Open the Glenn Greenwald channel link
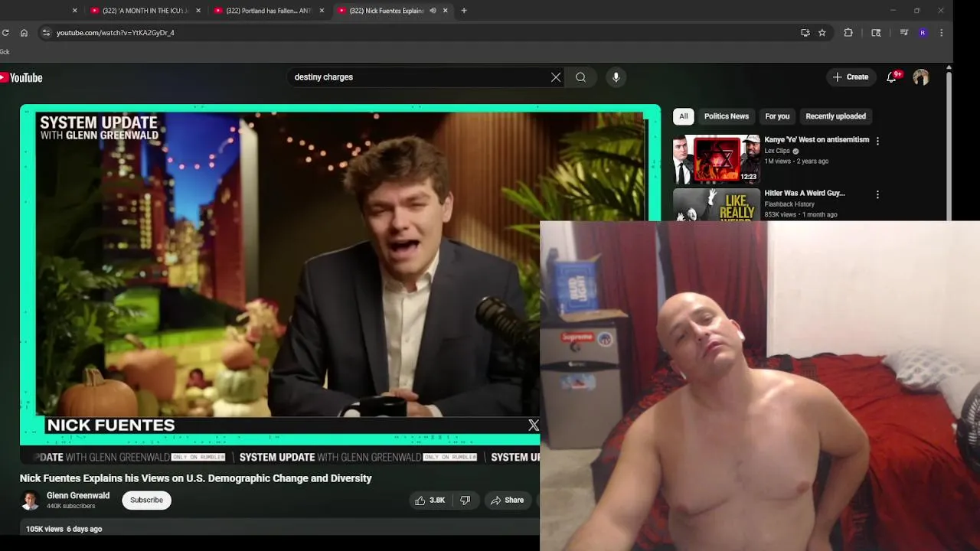The image size is (980, 551). click(x=78, y=496)
